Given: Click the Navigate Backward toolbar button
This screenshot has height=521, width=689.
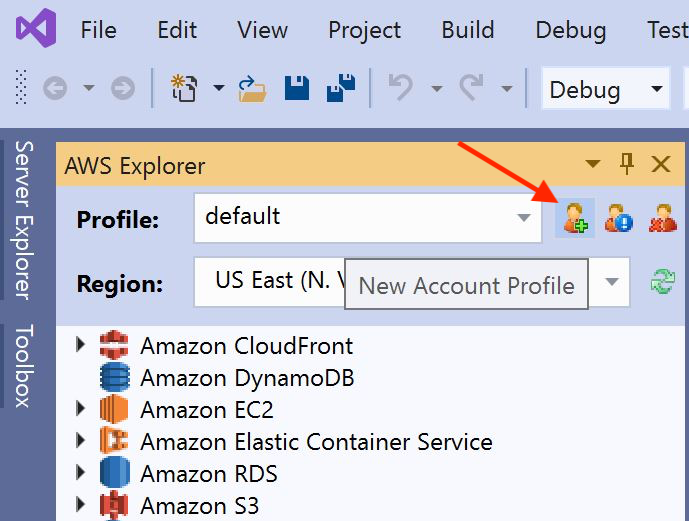Looking at the screenshot, I should coord(55,88).
